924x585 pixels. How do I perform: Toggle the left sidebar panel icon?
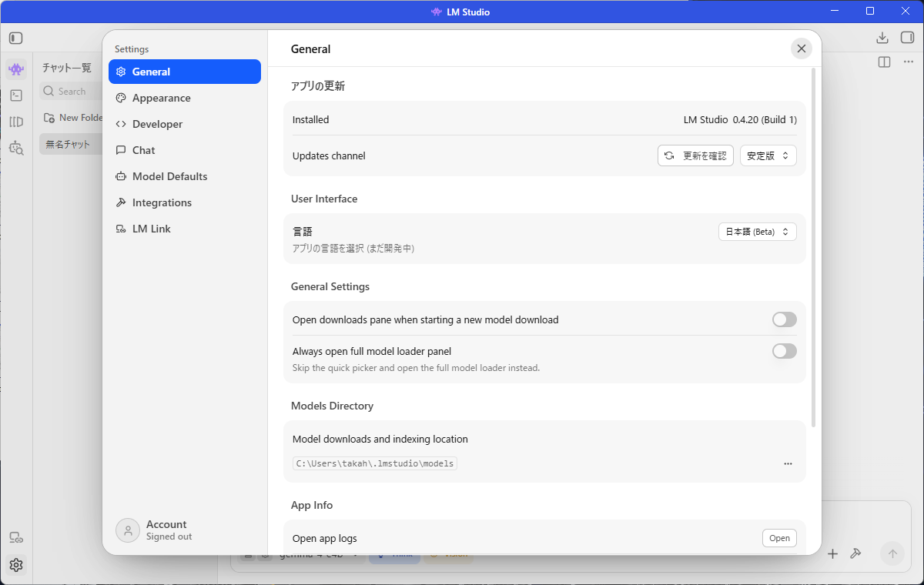coord(16,38)
